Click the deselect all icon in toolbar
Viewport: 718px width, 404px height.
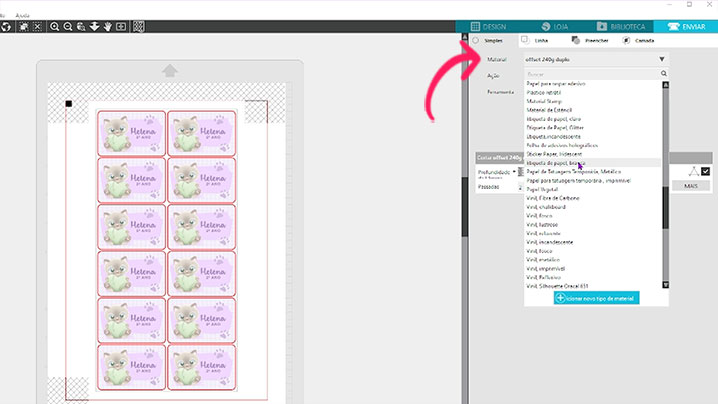pos(38,27)
